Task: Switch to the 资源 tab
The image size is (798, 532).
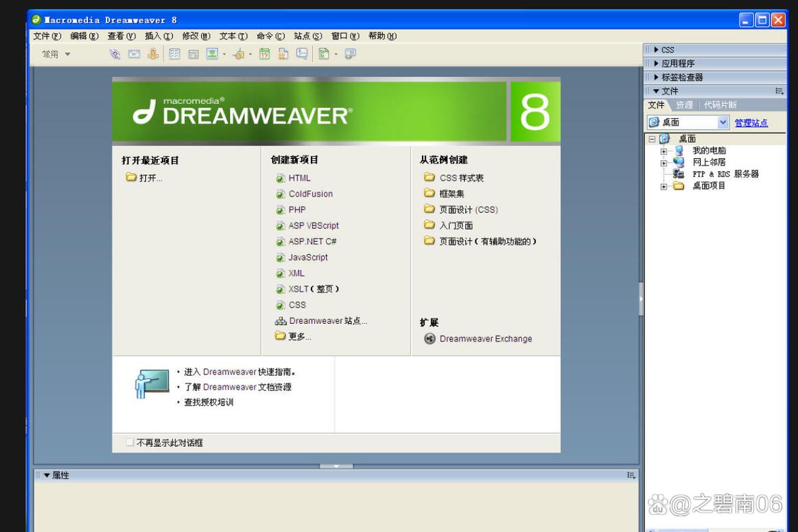Action: tap(685, 104)
